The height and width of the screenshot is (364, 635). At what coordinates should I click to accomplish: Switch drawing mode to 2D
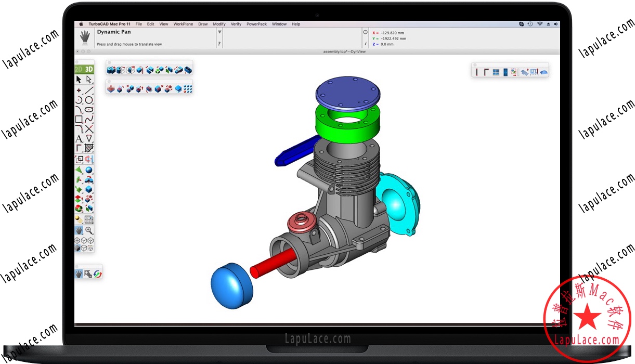pyautogui.click(x=77, y=68)
